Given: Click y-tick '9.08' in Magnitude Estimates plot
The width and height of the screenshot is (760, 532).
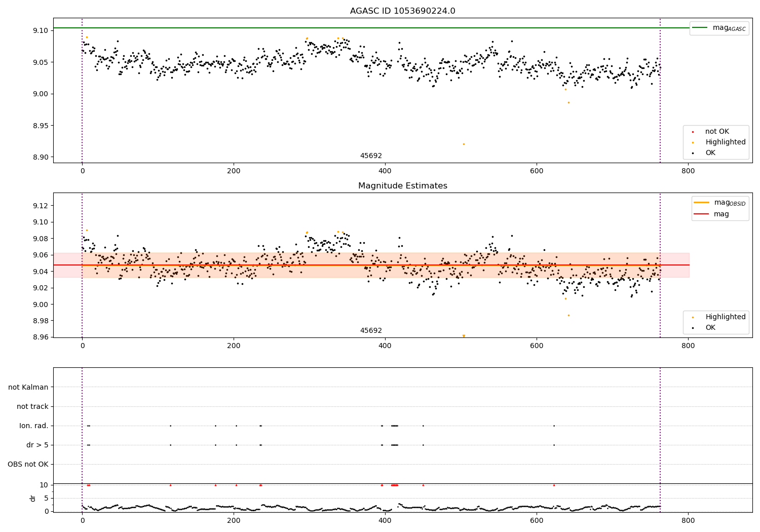Looking at the screenshot, I should click(40, 239).
